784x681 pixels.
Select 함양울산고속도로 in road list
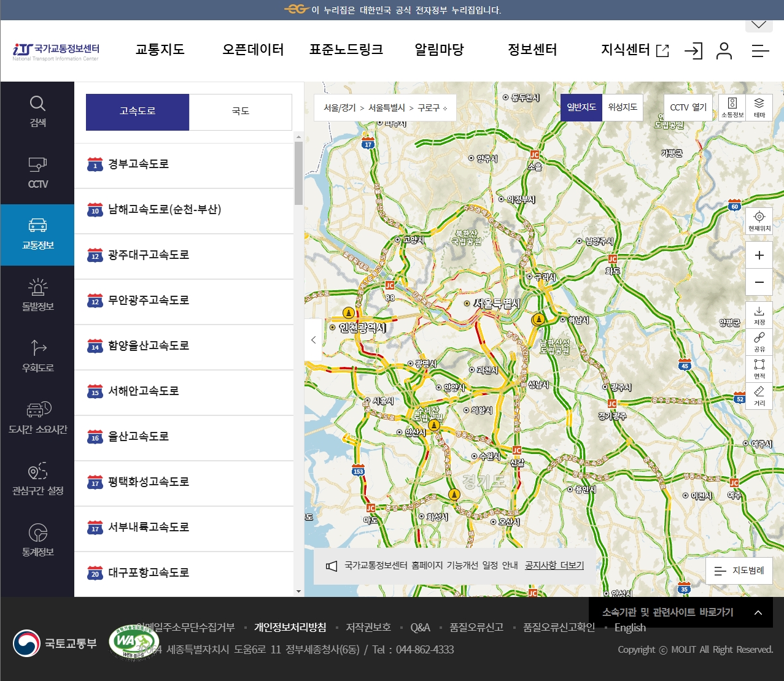pyautogui.click(x=184, y=347)
